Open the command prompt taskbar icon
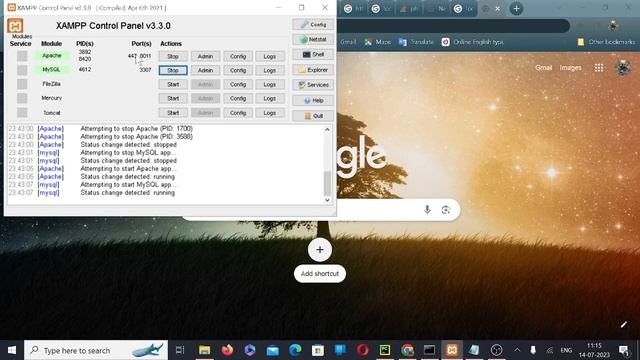Image resolution: width=640 pixels, height=360 pixels. click(429, 350)
